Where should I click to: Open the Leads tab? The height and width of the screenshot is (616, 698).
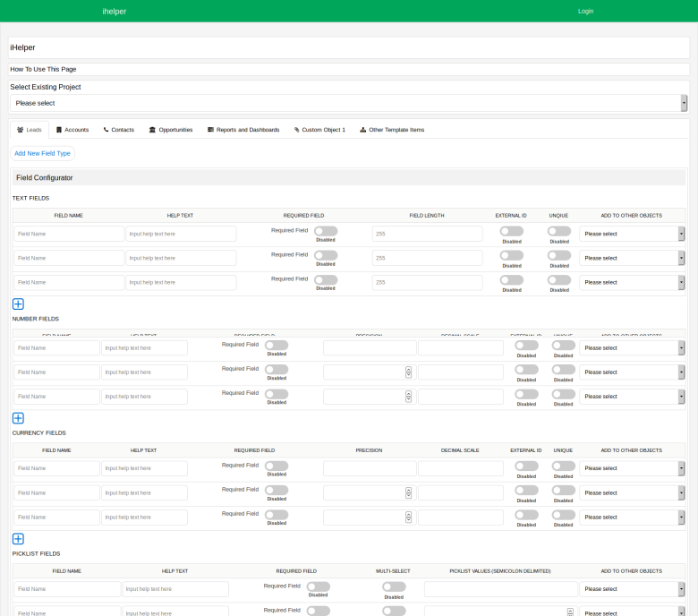tap(30, 130)
